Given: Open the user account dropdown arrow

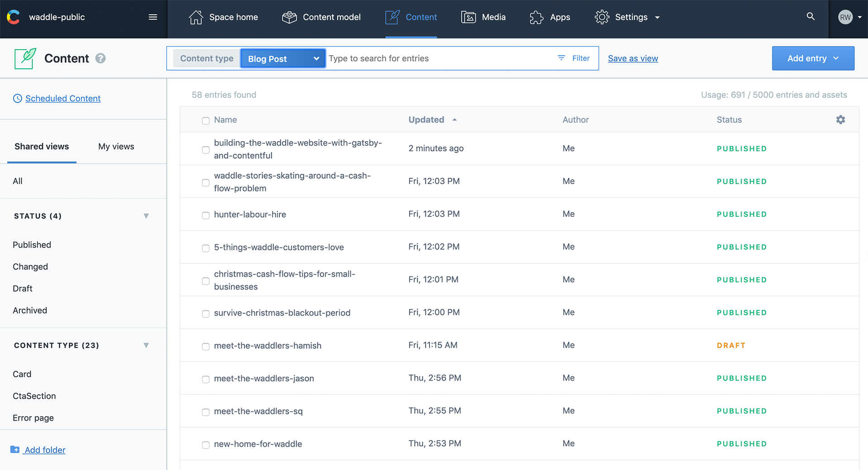Looking at the screenshot, I should pyautogui.click(x=859, y=17).
